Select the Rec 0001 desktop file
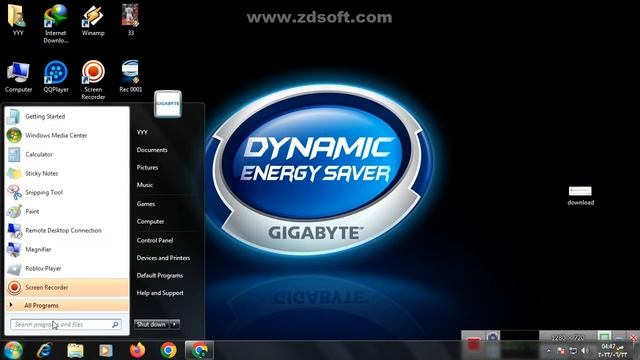This screenshot has width=640, height=360. pos(131,77)
